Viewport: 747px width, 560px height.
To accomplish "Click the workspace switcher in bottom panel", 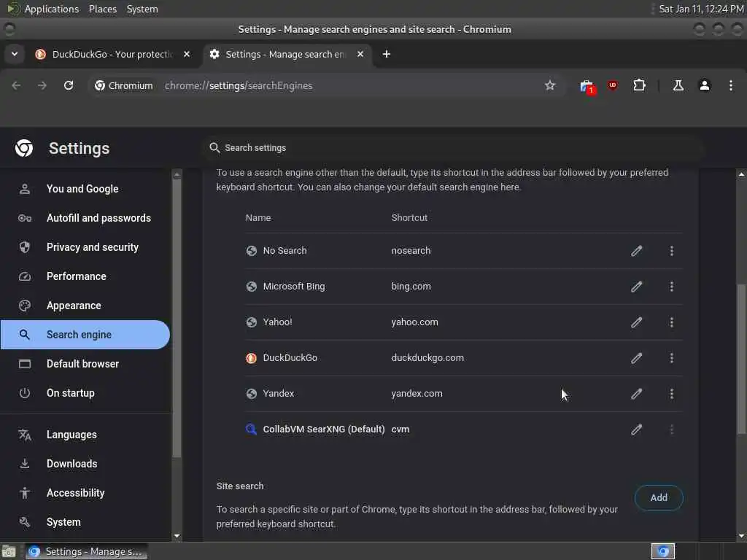I will tap(662, 551).
